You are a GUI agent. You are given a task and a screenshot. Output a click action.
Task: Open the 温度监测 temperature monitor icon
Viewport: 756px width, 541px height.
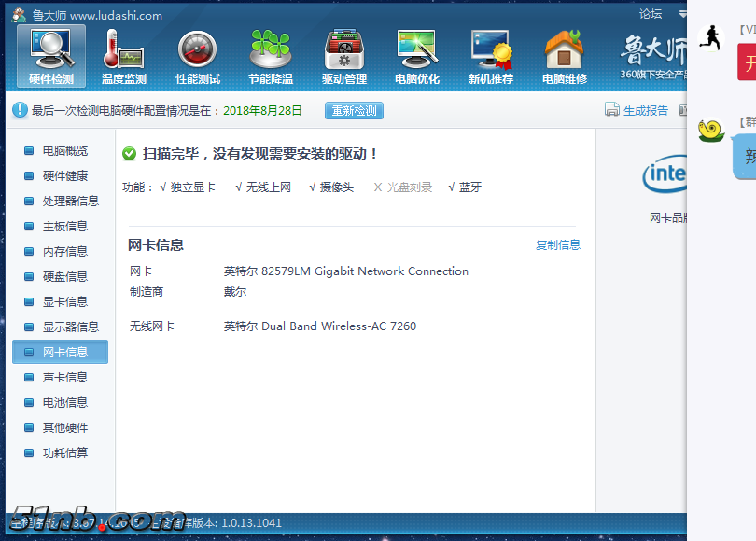click(x=123, y=56)
